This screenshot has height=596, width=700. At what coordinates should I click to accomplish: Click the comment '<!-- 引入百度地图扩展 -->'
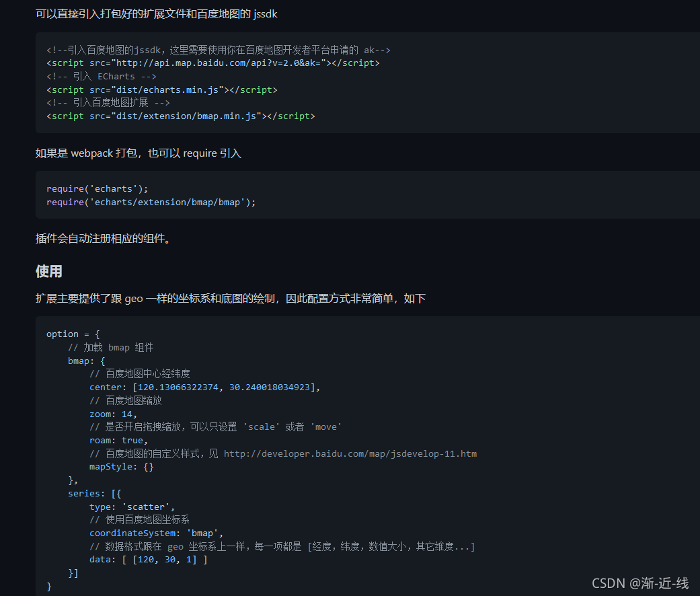coord(108,103)
